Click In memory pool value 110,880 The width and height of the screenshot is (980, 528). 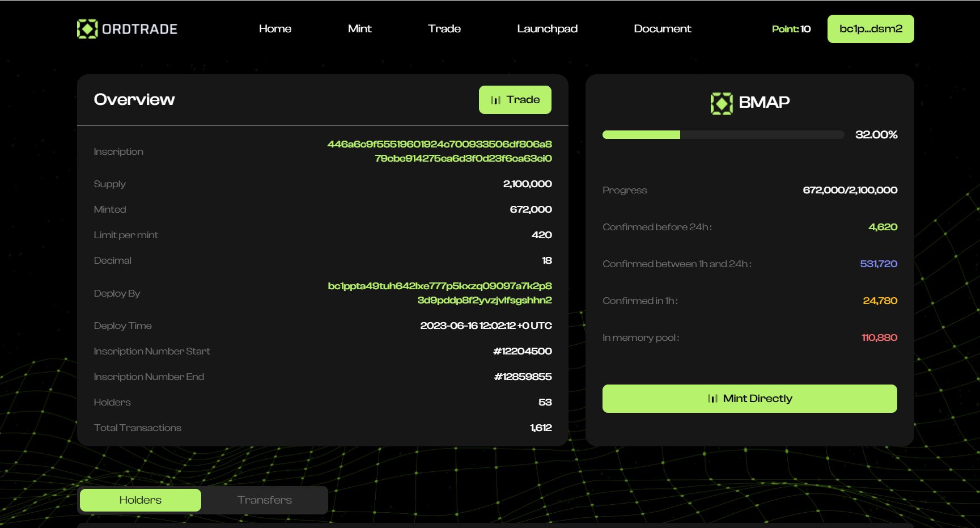(x=879, y=338)
